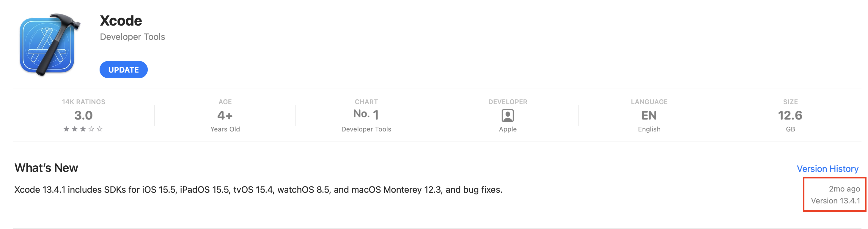The image size is (868, 229).
Task: Select the 3.0 ratings score
Action: coord(83,115)
